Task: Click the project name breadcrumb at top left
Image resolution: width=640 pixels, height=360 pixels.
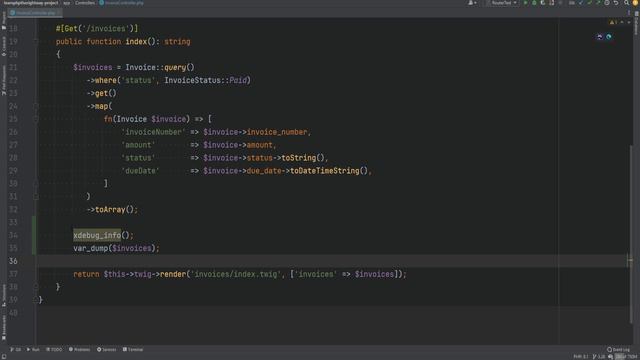Action: coord(31,3)
